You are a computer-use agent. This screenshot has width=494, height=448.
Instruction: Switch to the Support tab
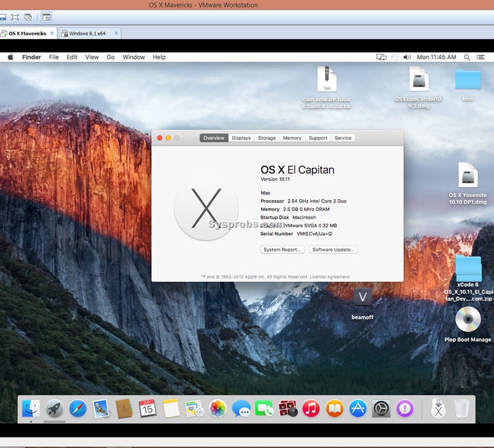point(318,138)
